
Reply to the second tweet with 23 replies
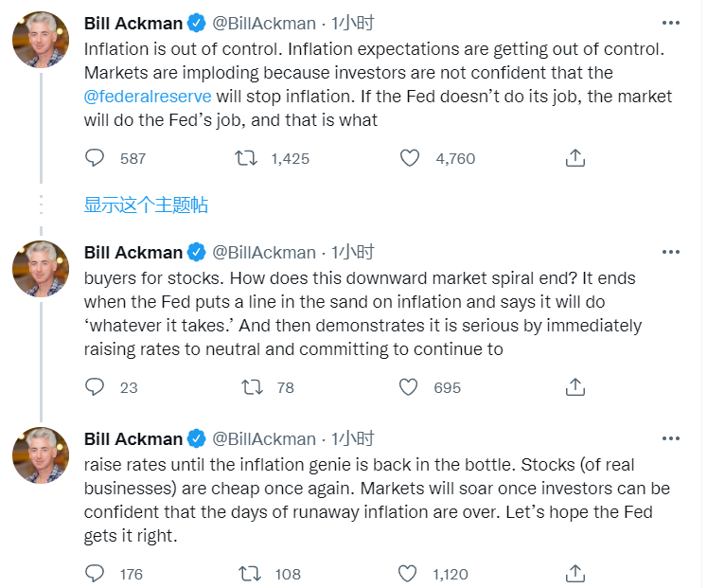95,386
